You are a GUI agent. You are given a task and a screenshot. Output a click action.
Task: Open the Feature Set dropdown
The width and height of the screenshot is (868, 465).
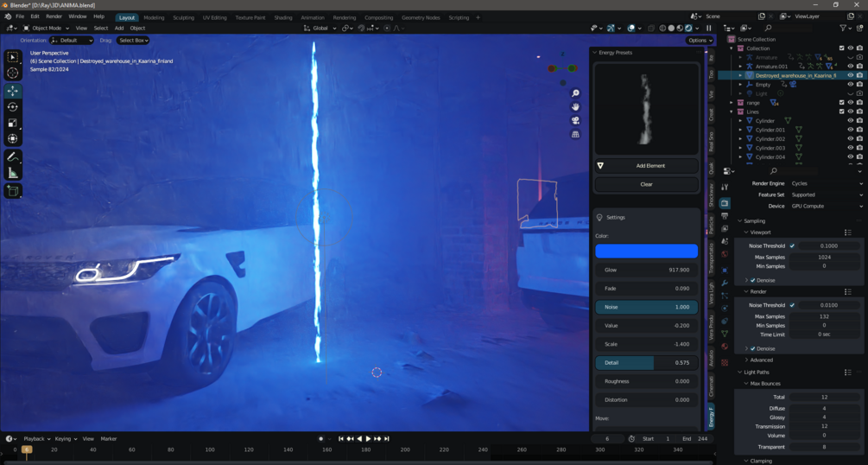[826, 194]
